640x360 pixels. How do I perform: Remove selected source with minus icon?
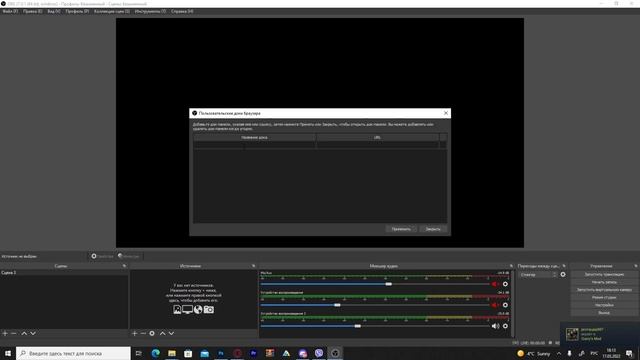point(143,333)
